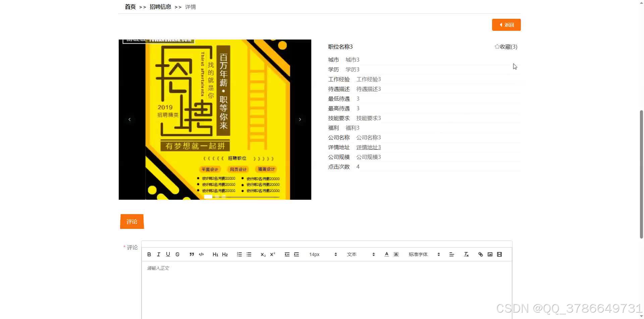Image resolution: width=644 pixels, height=319 pixels.
Task: Toggle 收藏 favorite star
Action: (506, 47)
